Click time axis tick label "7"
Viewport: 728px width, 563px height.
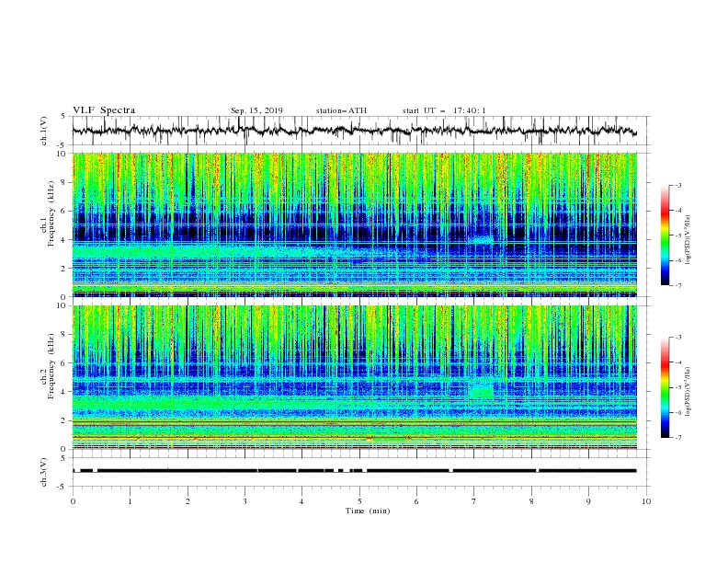[474, 501]
